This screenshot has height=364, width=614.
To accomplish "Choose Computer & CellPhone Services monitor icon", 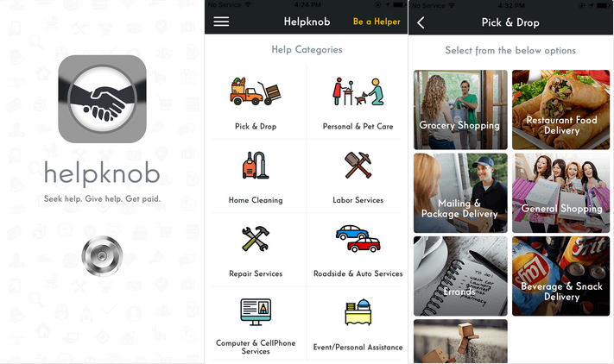I will (x=256, y=312).
